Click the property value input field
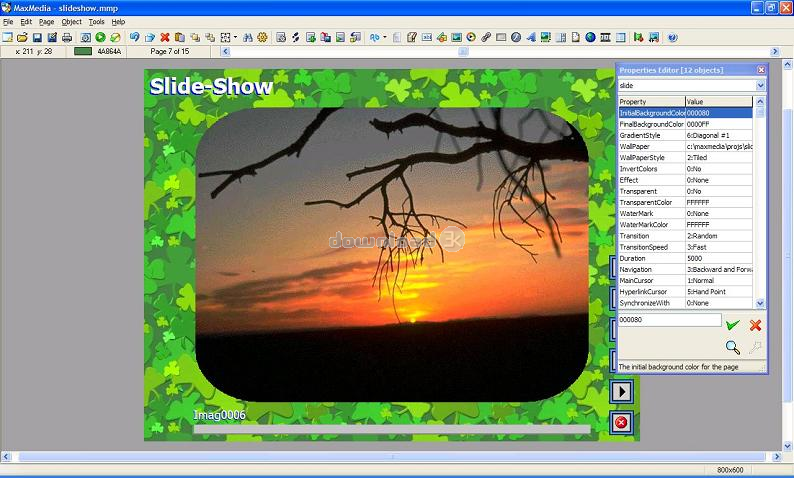The height and width of the screenshot is (478, 794). point(669,320)
